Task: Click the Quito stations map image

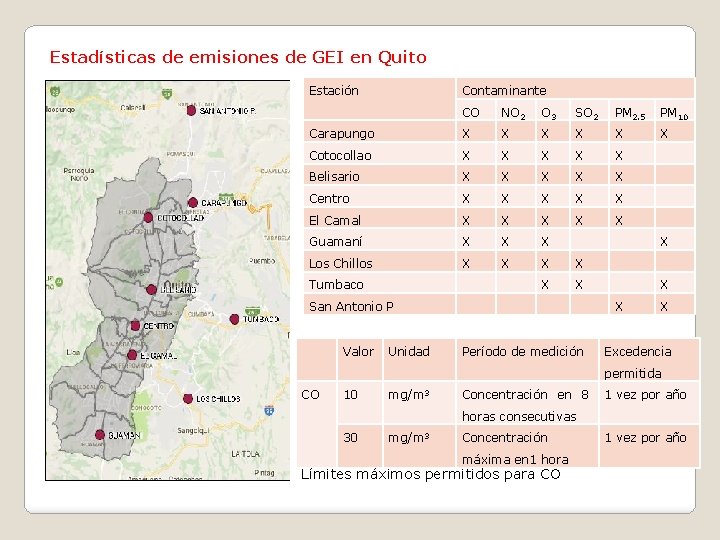Action: pyautogui.click(x=168, y=281)
